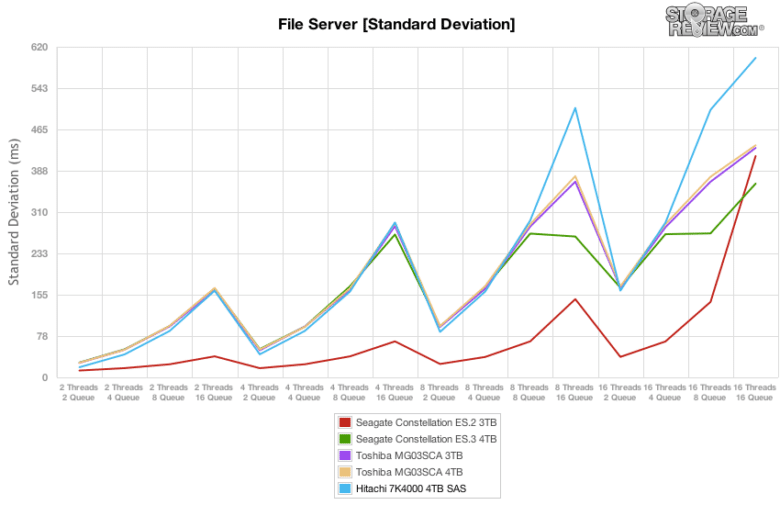This screenshot has height=516, width=780.
Task: Click the chart title File Server [Standard Deviation]
Action: [x=396, y=24]
